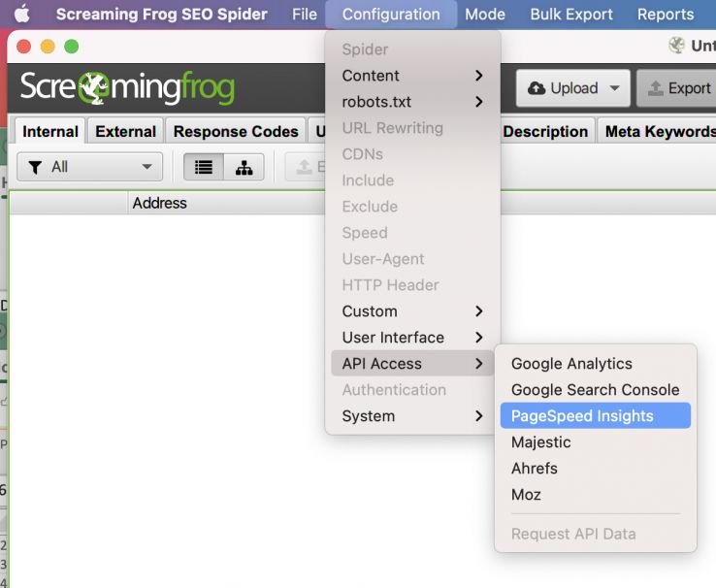Open the System submenu
The height and width of the screenshot is (588, 716).
coord(412,416)
